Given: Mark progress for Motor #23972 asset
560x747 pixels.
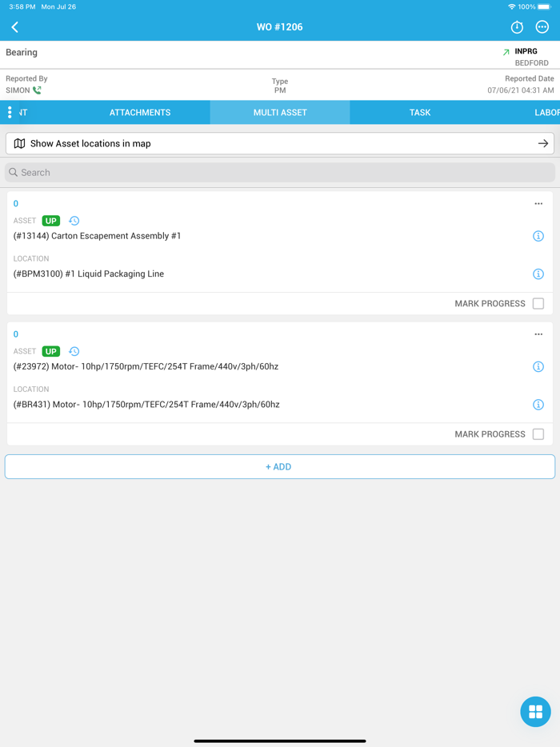Looking at the screenshot, I should 538,434.
